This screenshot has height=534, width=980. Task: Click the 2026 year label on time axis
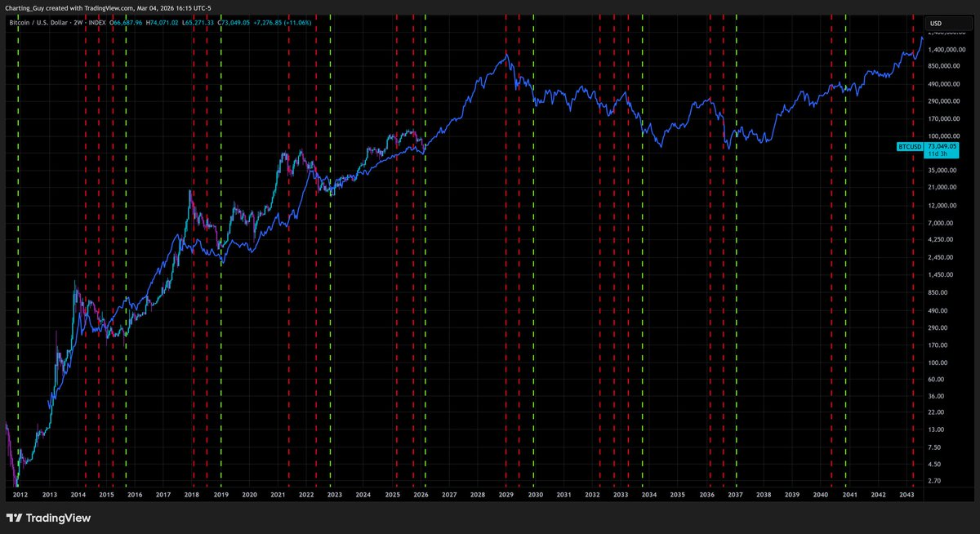tap(421, 495)
